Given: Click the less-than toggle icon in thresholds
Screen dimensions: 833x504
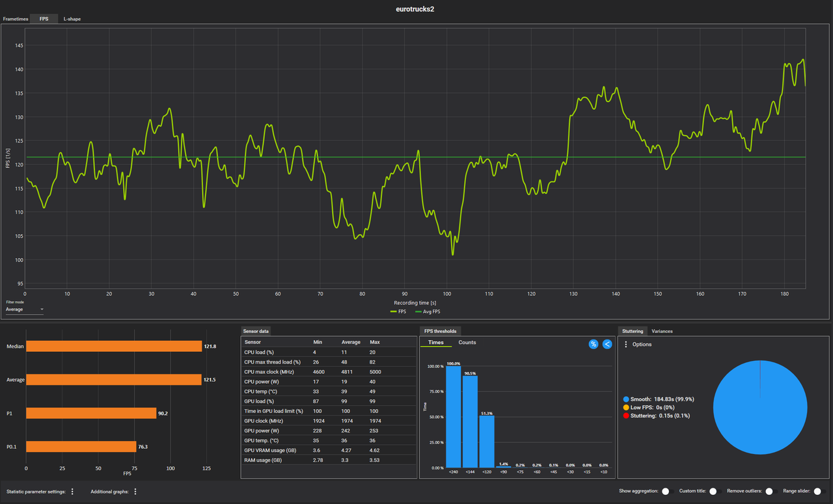Looking at the screenshot, I should click(607, 344).
